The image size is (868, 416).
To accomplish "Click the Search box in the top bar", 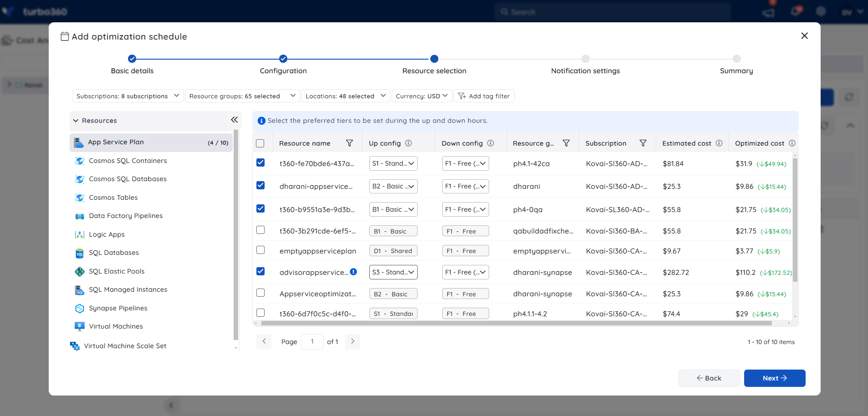I will (x=613, y=11).
